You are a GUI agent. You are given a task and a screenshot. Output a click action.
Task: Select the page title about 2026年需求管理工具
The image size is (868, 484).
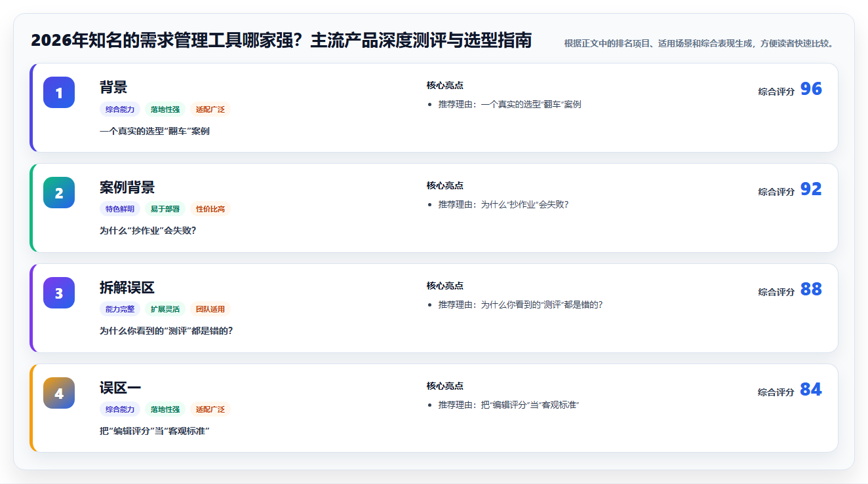pyautogui.click(x=281, y=41)
